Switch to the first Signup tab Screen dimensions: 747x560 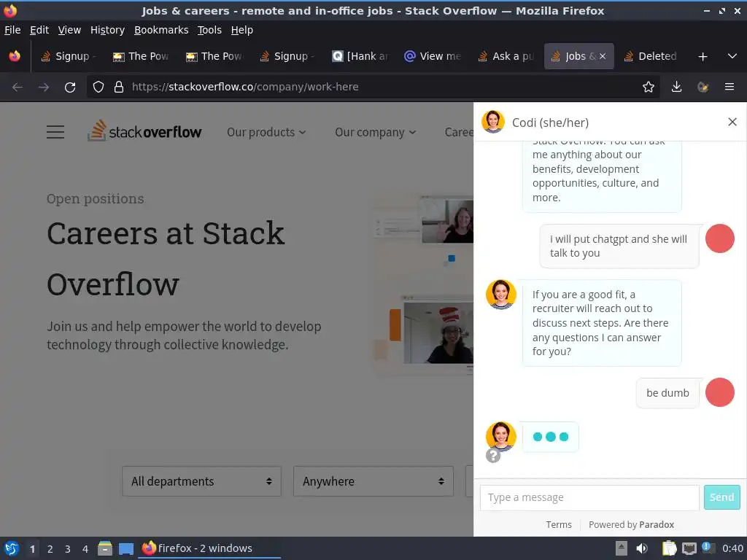[x=69, y=56]
